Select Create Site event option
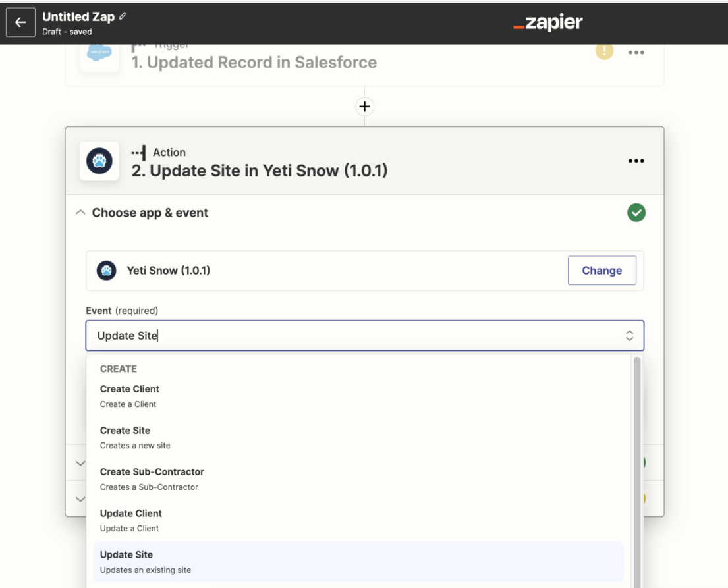 358,438
